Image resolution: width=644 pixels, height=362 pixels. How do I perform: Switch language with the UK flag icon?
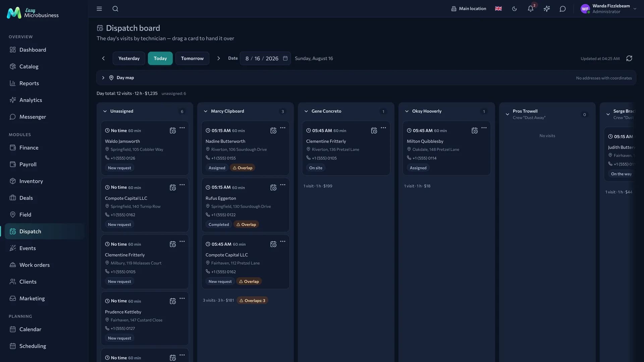coord(498,9)
